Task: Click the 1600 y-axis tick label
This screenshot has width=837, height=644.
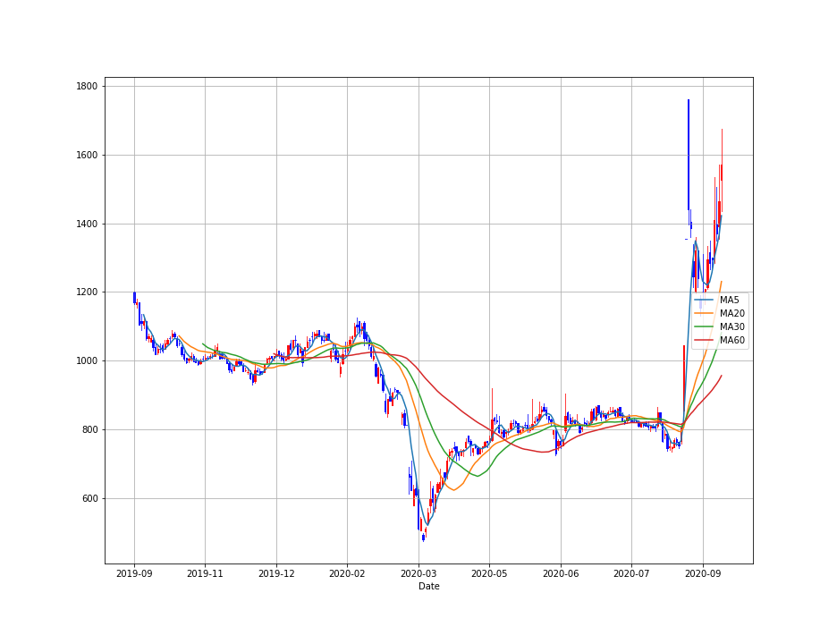Action: (x=87, y=155)
